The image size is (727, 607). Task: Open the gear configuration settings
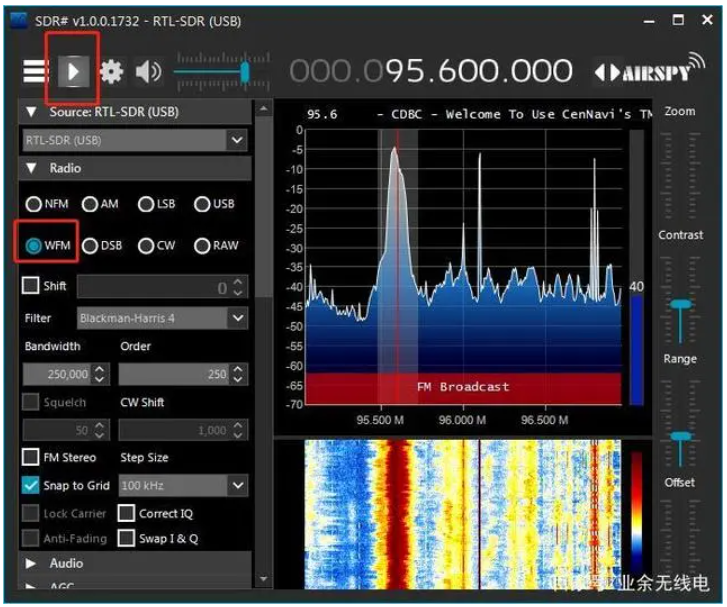click(x=110, y=72)
